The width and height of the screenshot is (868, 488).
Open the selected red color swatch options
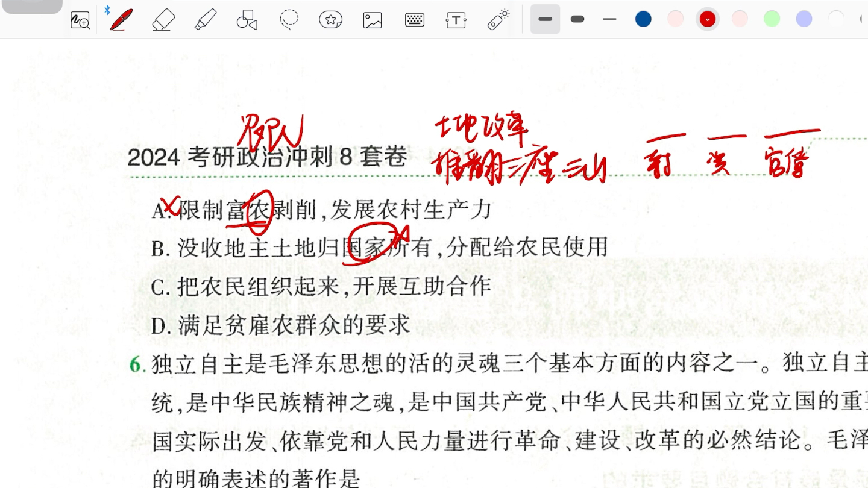pos(708,19)
